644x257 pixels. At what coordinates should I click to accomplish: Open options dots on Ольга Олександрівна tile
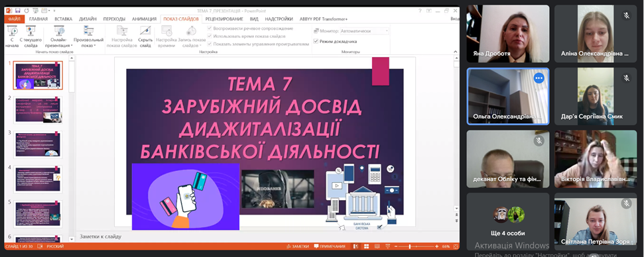539,78
